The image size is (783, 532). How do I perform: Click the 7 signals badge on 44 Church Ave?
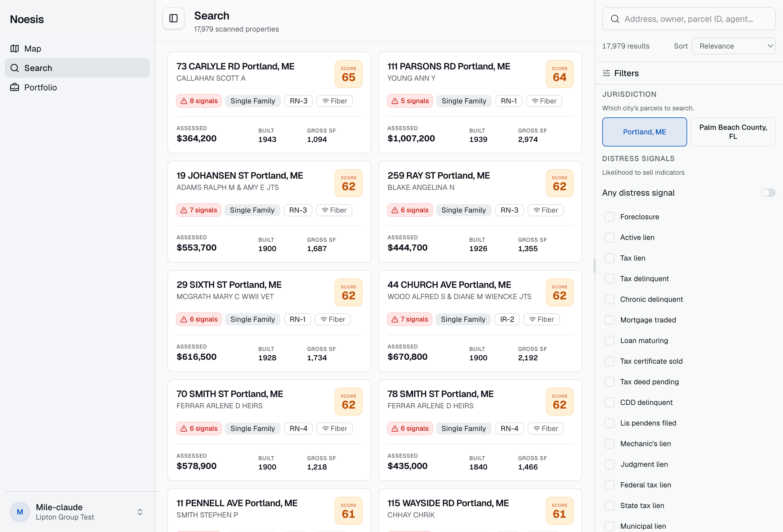(x=409, y=319)
